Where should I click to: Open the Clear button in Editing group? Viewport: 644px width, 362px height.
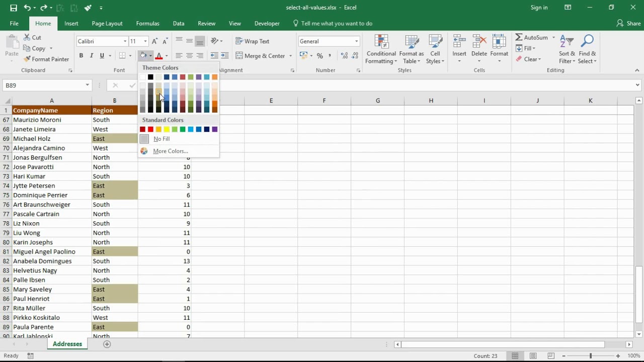pos(528,59)
